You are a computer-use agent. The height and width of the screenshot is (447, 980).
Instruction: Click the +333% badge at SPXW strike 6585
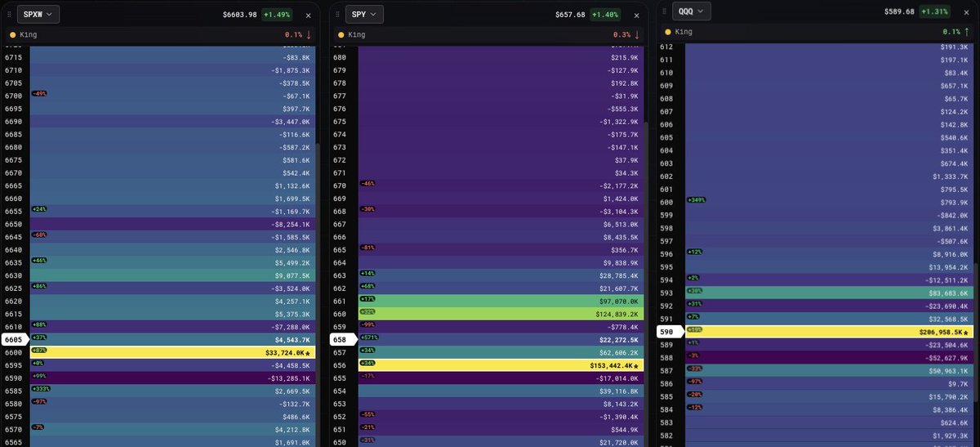pyautogui.click(x=40, y=389)
